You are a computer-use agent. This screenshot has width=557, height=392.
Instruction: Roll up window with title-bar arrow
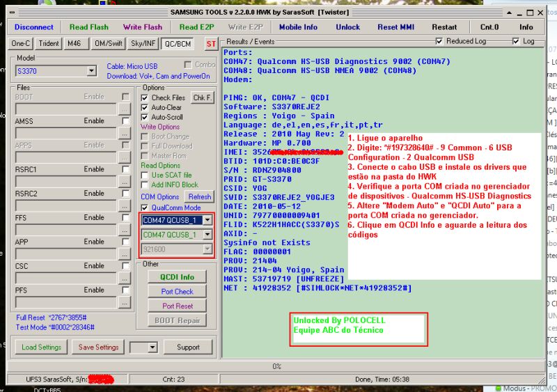[x=509, y=13]
